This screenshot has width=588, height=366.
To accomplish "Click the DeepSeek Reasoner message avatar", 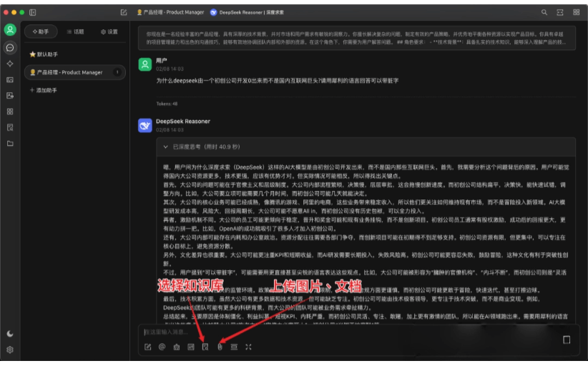I will [x=145, y=126].
